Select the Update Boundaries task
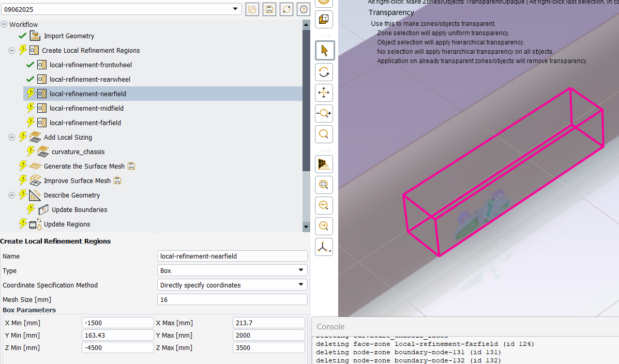619x364 pixels. pos(79,209)
